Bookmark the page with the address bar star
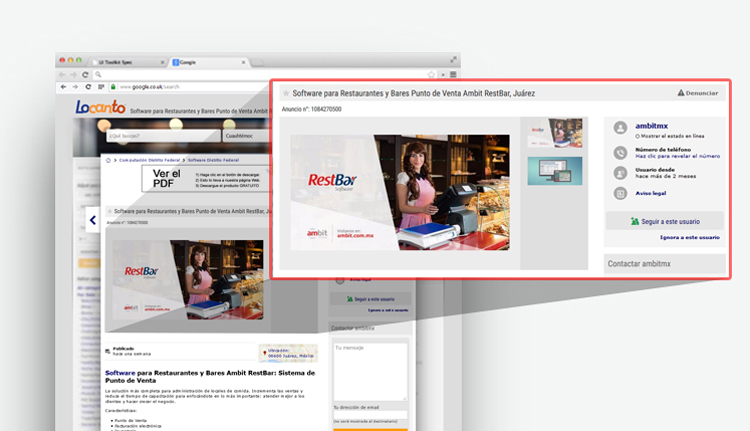This screenshot has height=431, width=750. (x=431, y=75)
